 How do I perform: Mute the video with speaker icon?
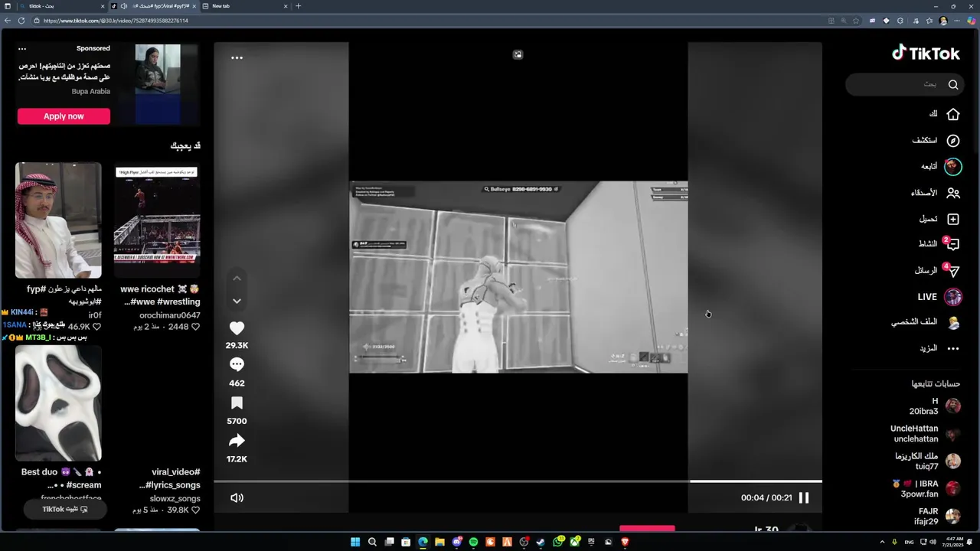(237, 498)
